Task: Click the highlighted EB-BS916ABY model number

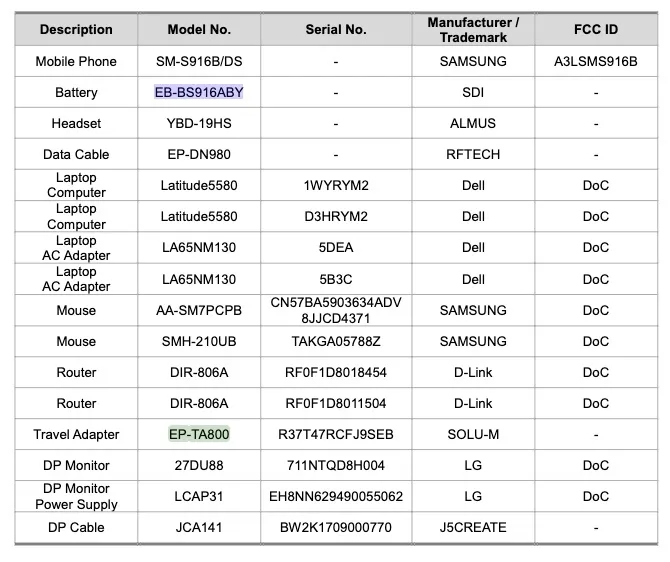Action: pos(199,92)
